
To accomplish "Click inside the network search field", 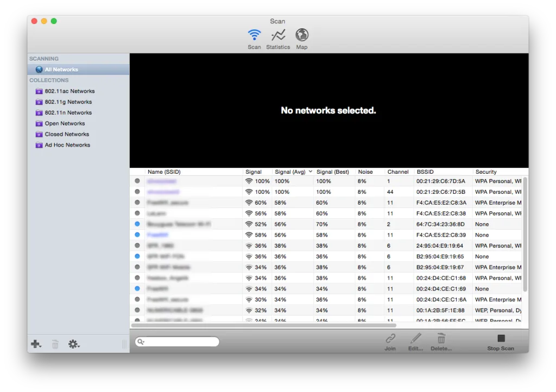I will (x=176, y=341).
